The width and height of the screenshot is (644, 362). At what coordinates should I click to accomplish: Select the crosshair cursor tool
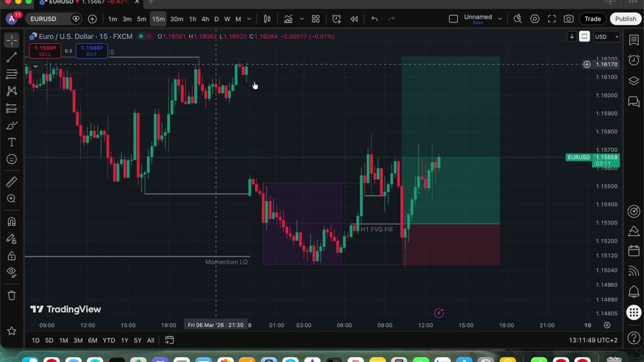click(12, 41)
